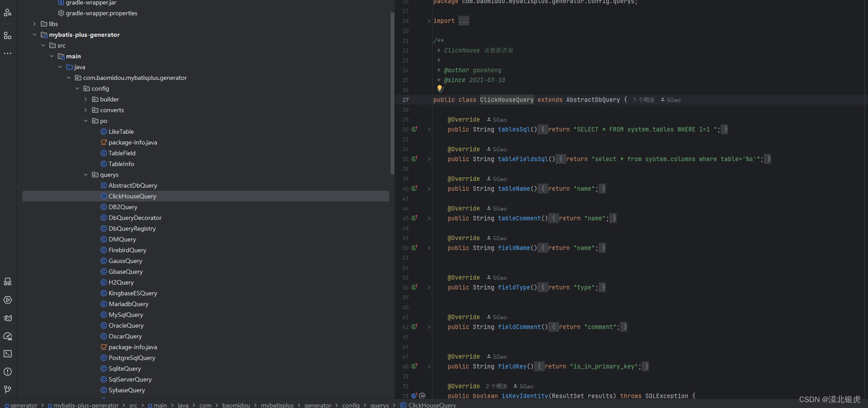The image size is (868, 408).
Task: Click usages hint above isKeyIdentity
Action: [x=496, y=386]
